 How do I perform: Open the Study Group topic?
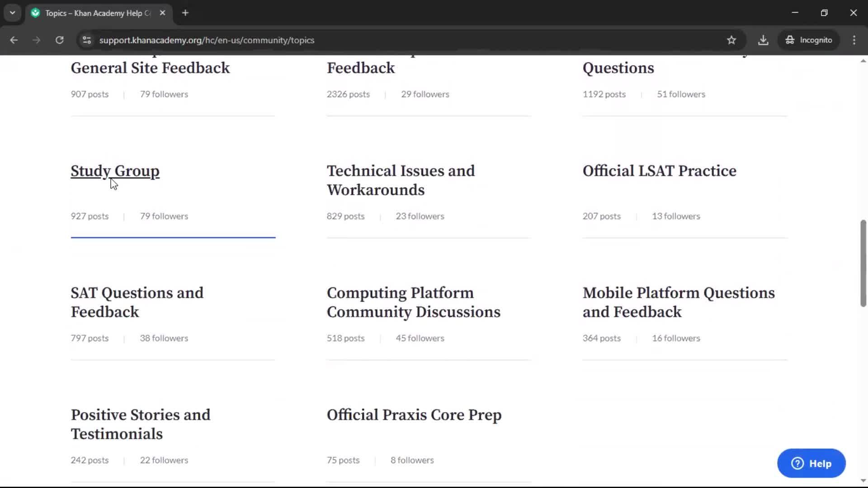[115, 171]
